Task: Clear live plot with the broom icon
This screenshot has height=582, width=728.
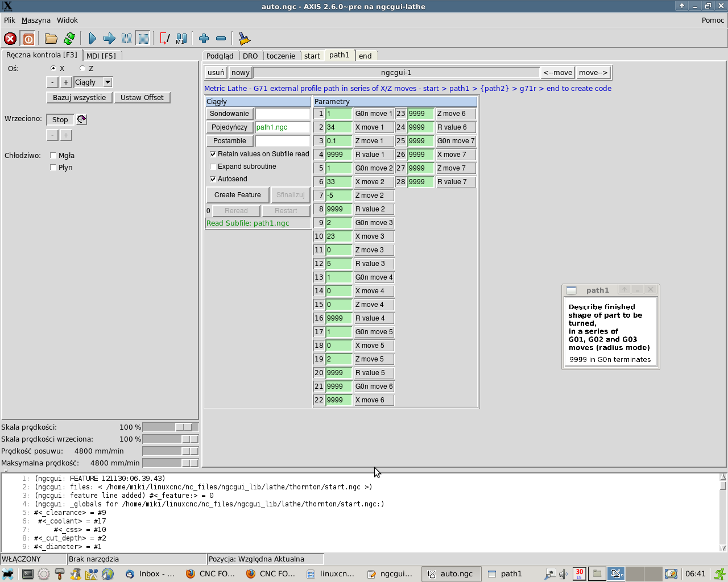Action: (245, 39)
